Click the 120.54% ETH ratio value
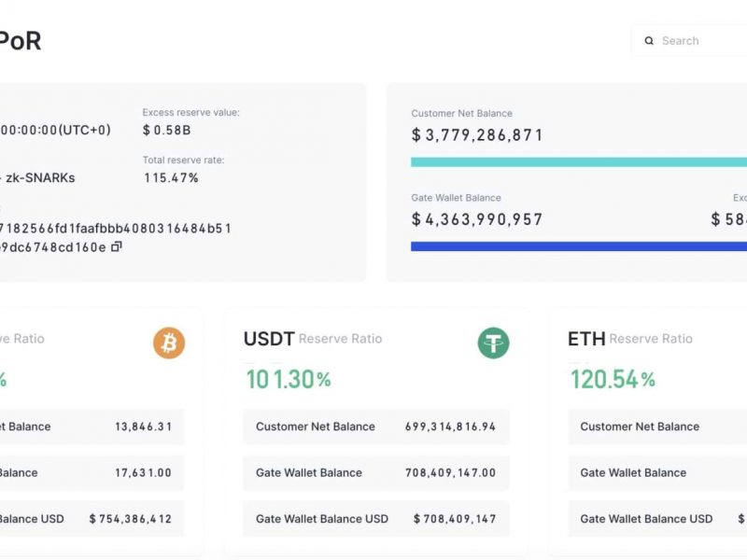Viewport: 747px width, 560px height. 613,379
